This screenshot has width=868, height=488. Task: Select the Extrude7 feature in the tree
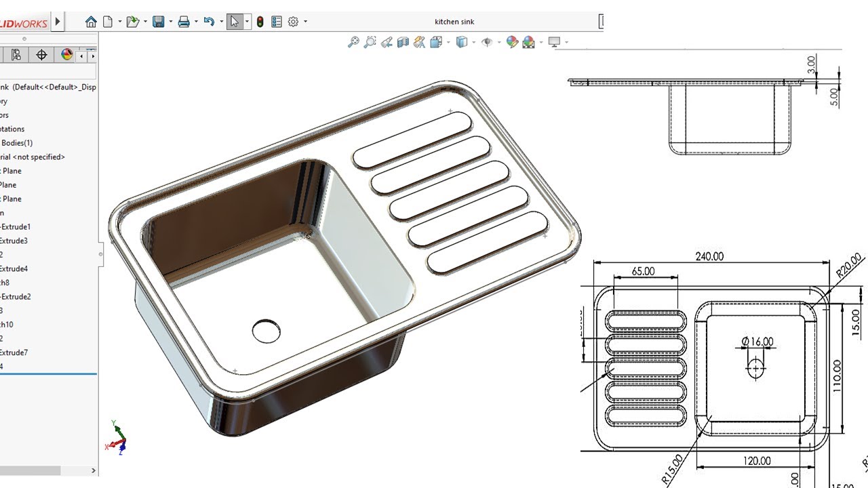(x=14, y=352)
